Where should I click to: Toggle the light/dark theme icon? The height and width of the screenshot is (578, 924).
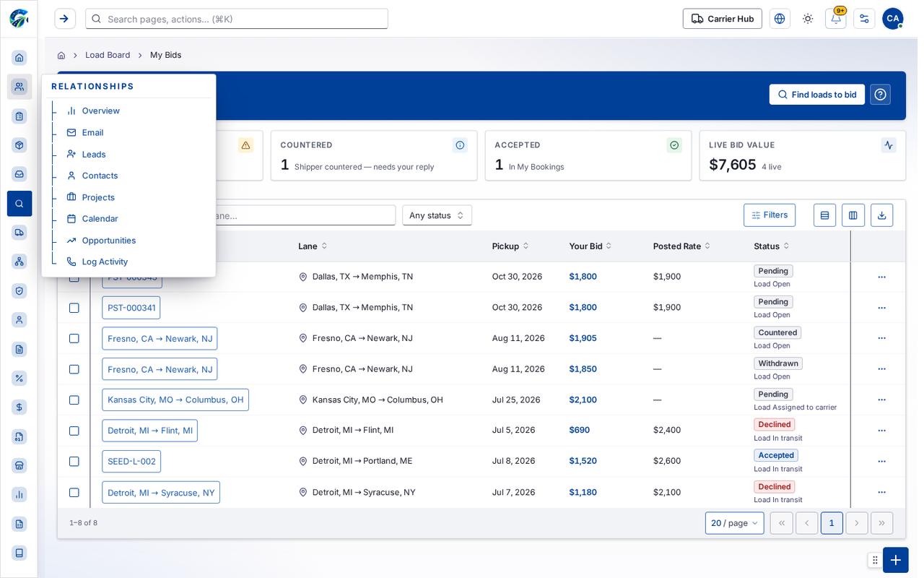808,19
